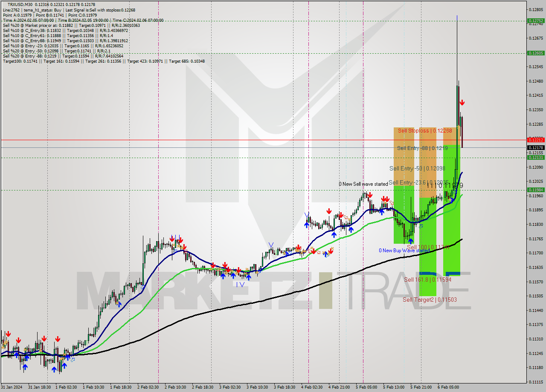This screenshot has height=392, width=546.
Task: Click the 'Sell %10 @ C_Entry88' line
Action: click(x=65, y=40)
